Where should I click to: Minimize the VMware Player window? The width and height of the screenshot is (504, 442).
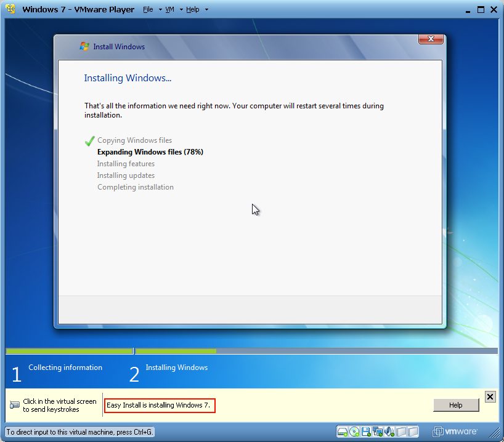tap(468, 10)
